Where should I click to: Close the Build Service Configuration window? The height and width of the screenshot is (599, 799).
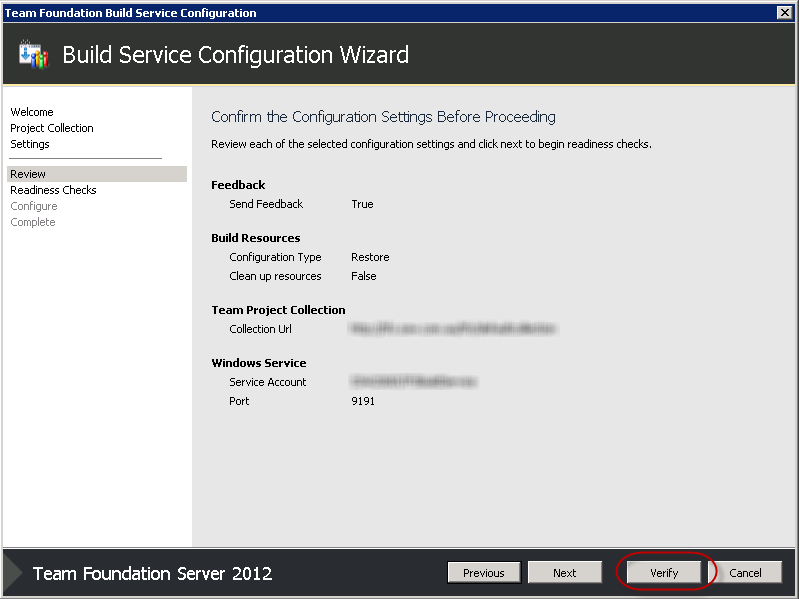click(x=784, y=13)
